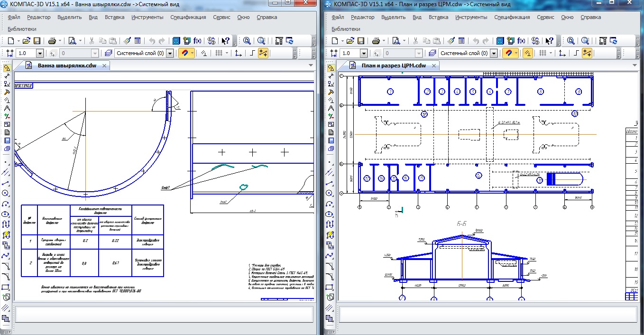Image resolution: width=644 pixels, height=335 pixels.
Task: Expand snapping options arrow in left window
Action: pyautogui.click(x=192, y=53)
